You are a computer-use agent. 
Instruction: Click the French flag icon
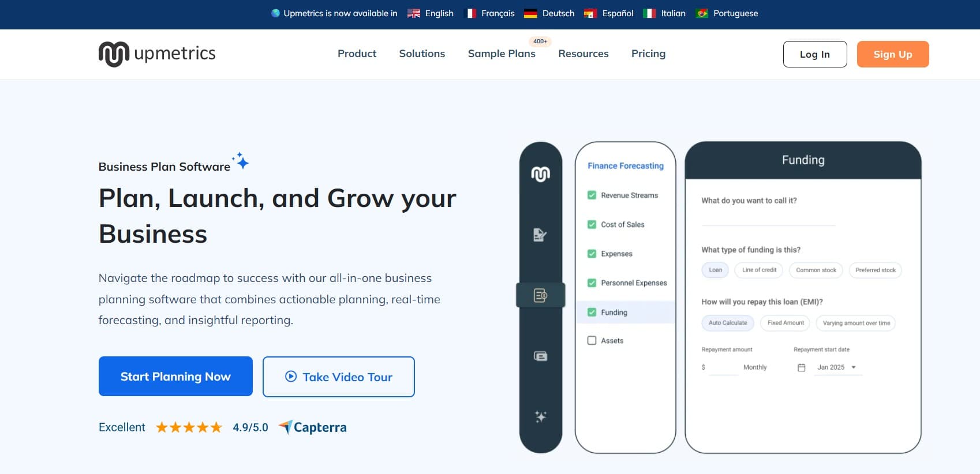pos(470,13)
